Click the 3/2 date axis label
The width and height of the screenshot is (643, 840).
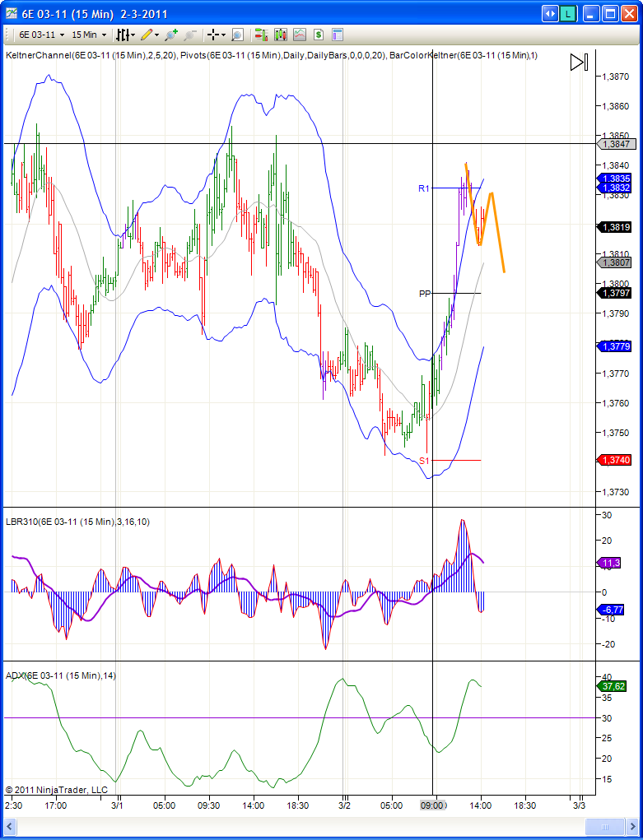345,805
